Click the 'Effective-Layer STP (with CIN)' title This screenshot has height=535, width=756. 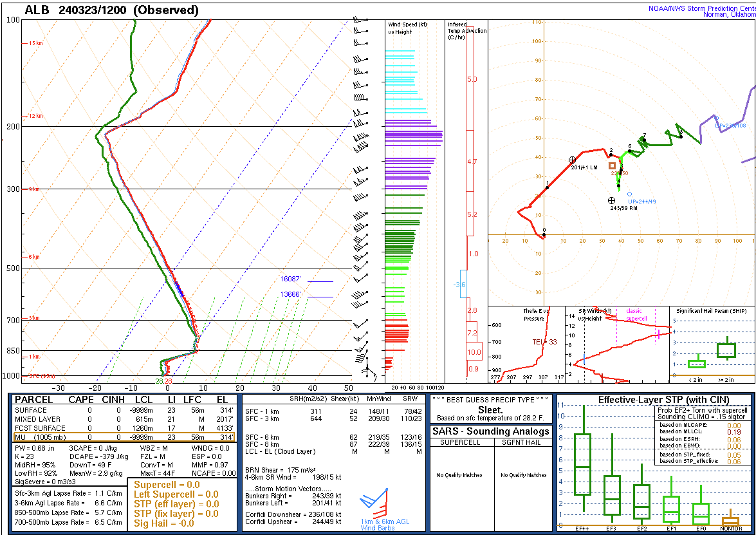[663, 399]
